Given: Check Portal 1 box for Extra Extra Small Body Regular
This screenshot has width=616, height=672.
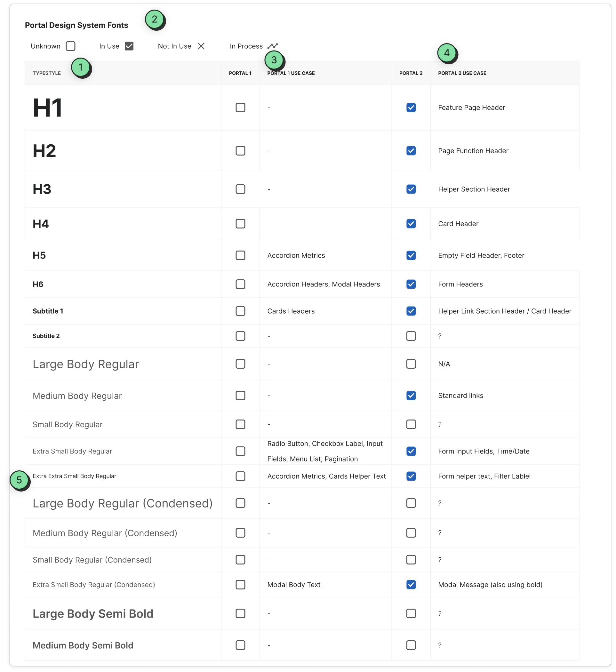Looking at the screenshot, I should [240, 476].
